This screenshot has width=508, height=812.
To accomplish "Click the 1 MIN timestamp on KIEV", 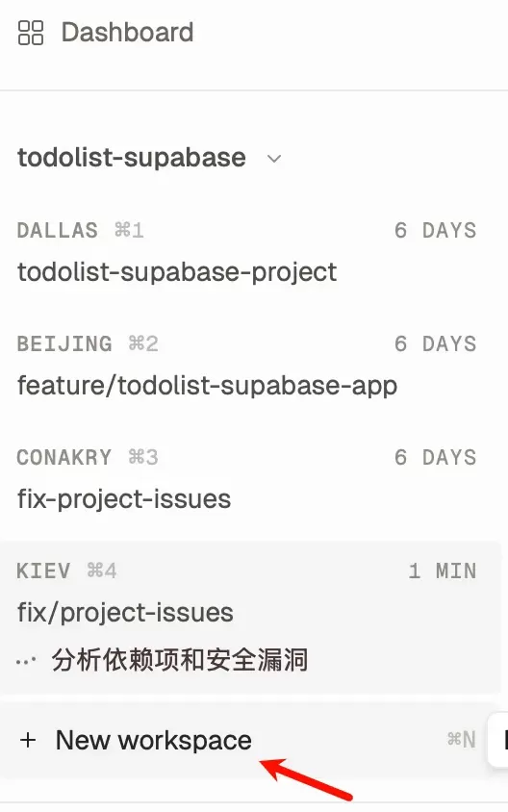I will (443, 571).
